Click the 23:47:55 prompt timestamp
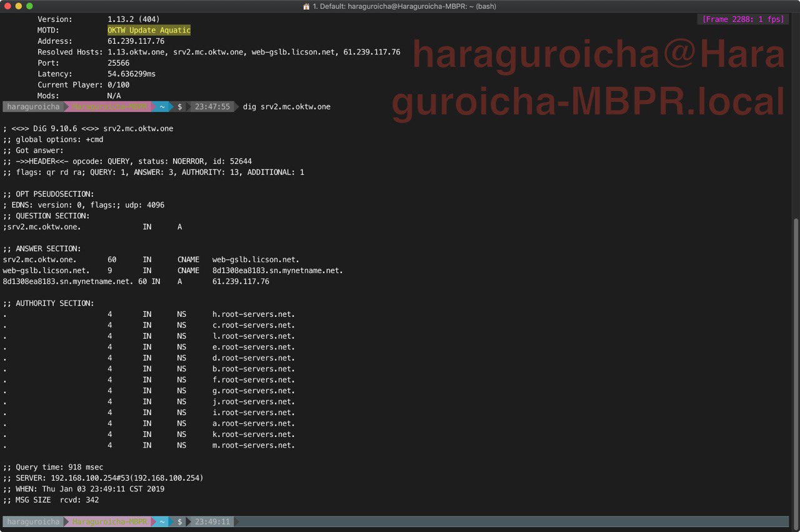Viewport: 800px width, 532px height. 212,107
